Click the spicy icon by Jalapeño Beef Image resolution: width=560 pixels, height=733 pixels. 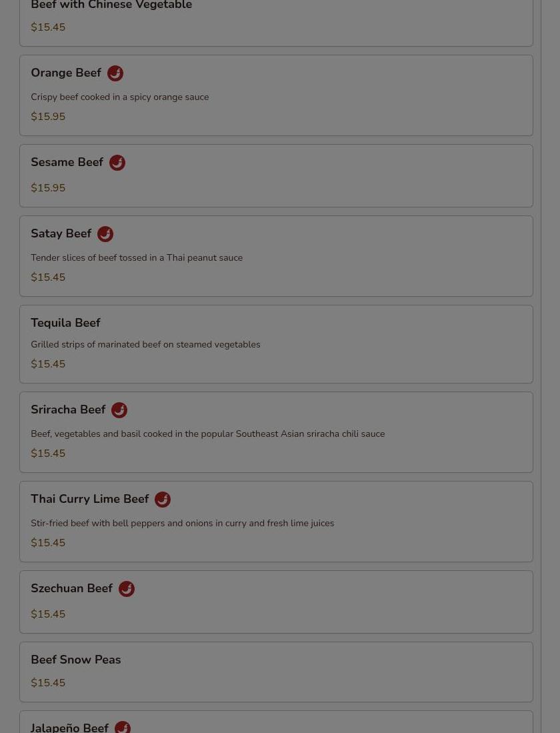click(123, 727)
